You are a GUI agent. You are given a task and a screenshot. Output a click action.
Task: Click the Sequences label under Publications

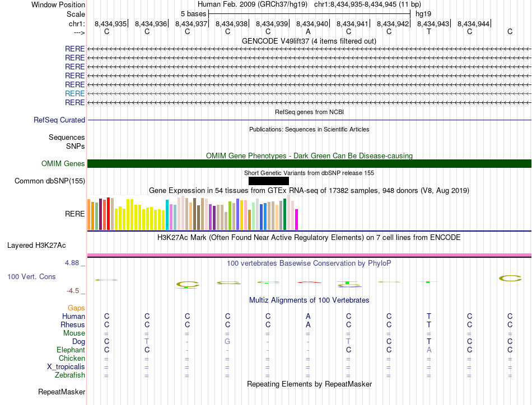point(67,137)
